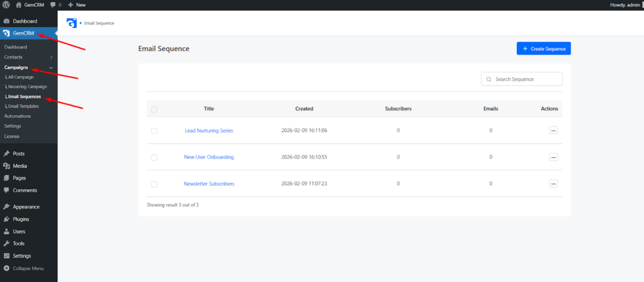Open the License page
644x282 pixels.
[x=11, y=136]
